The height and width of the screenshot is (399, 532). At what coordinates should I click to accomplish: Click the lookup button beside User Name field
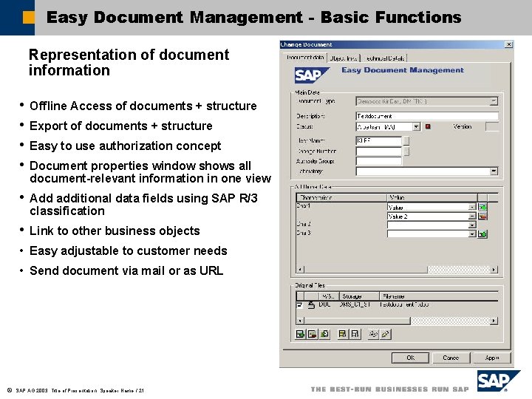(406, 140)
